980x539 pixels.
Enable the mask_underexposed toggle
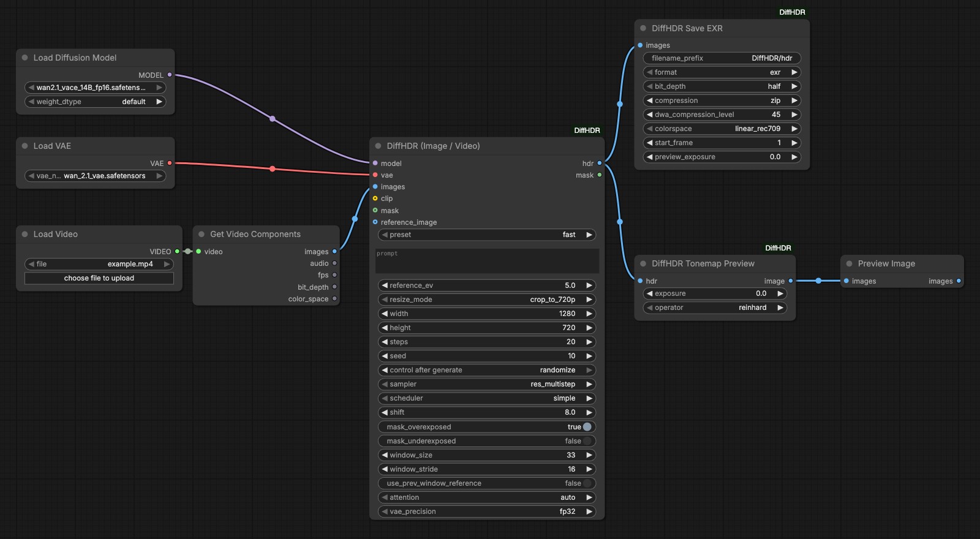[x=587, y=441]
